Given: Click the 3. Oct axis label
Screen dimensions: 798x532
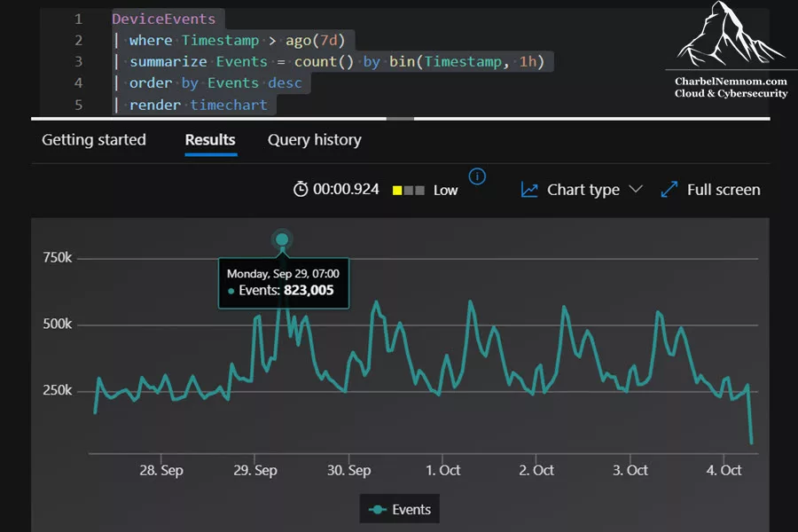Looking at the screenshot, I should point(630,470).
